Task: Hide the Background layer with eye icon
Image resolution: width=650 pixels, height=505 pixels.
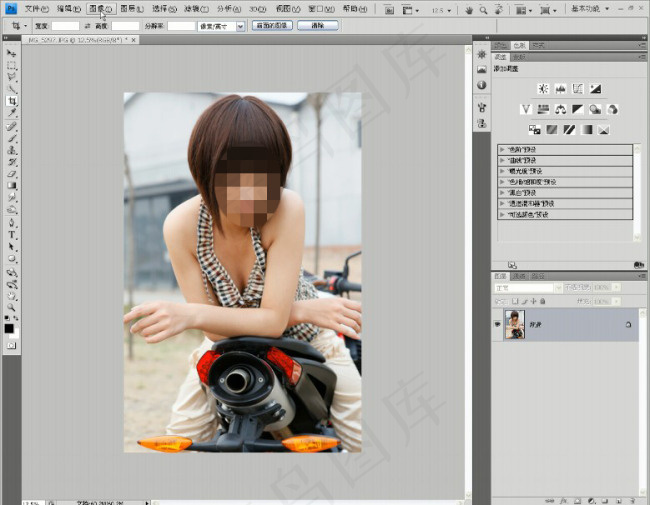Action: tap(499, 324)
